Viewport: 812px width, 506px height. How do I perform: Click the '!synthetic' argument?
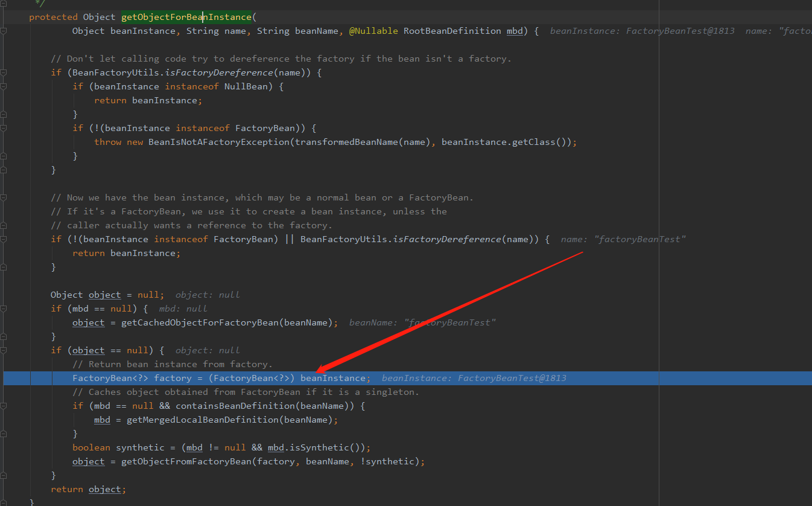[x=387, y=461]
